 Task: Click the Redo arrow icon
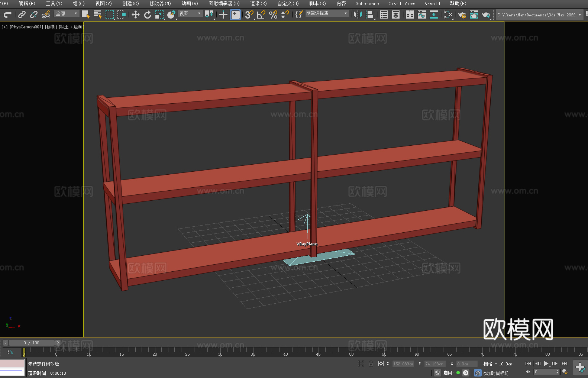pos(7,14)
